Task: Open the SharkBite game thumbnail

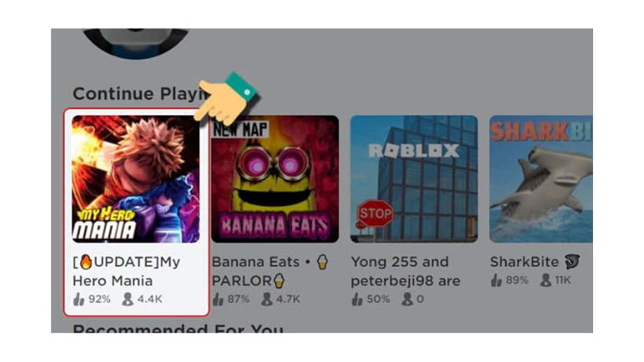Action: [541, 179]
